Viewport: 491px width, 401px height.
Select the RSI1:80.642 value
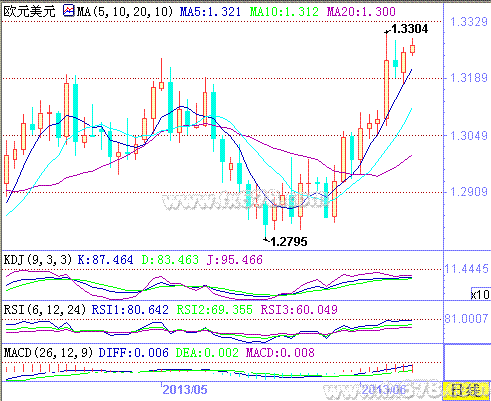click(130, 310)
